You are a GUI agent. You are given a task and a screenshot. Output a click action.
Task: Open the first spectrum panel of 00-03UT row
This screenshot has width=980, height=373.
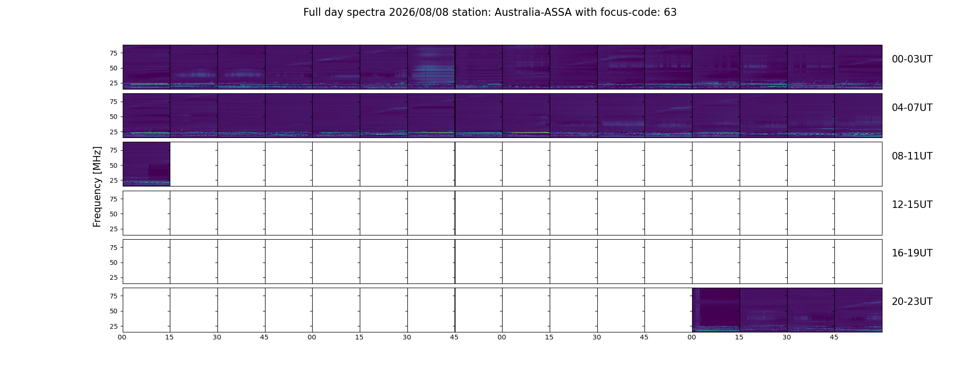pos(147,67)
